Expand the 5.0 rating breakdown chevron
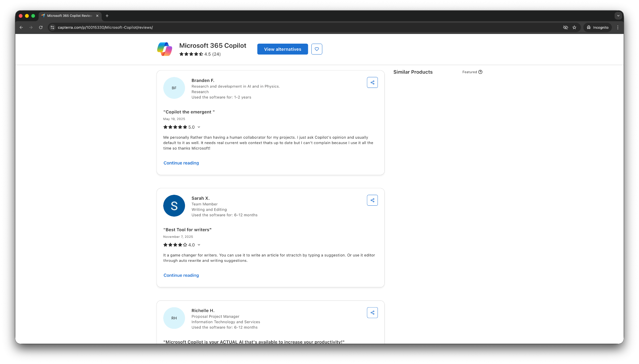The width and height of the screenshot is (639, 364). coord(199,127)
